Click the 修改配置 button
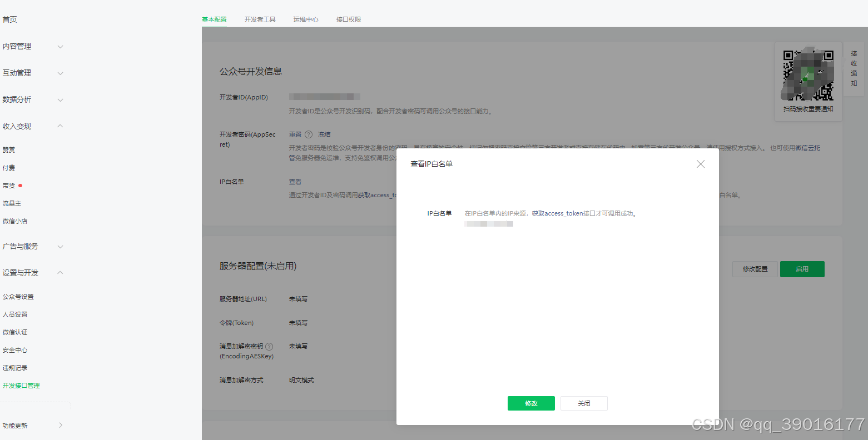 coord(755,269)
